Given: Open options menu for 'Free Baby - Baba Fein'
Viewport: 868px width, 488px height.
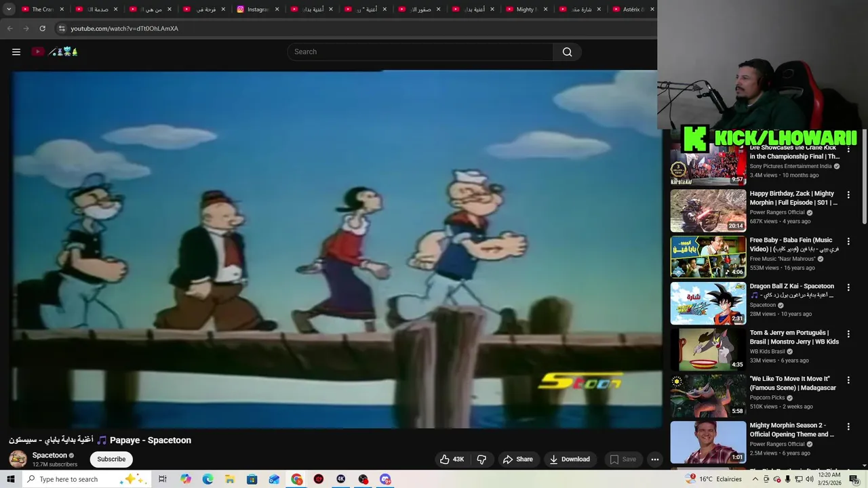Looking at the screenshot, I should coord(848,241).
